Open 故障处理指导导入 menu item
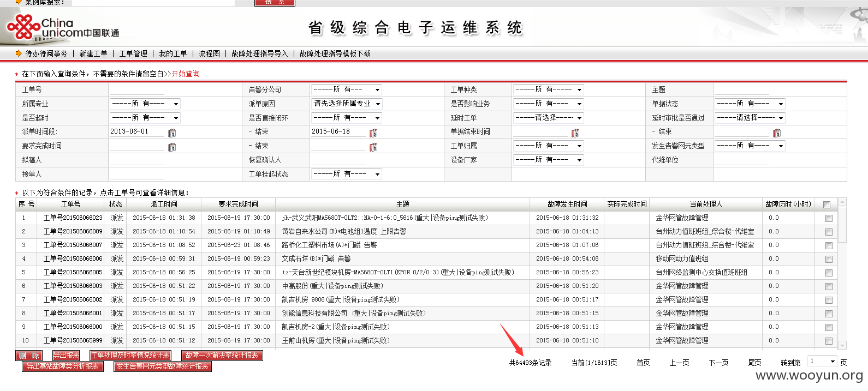 click(x=259, y=53)
